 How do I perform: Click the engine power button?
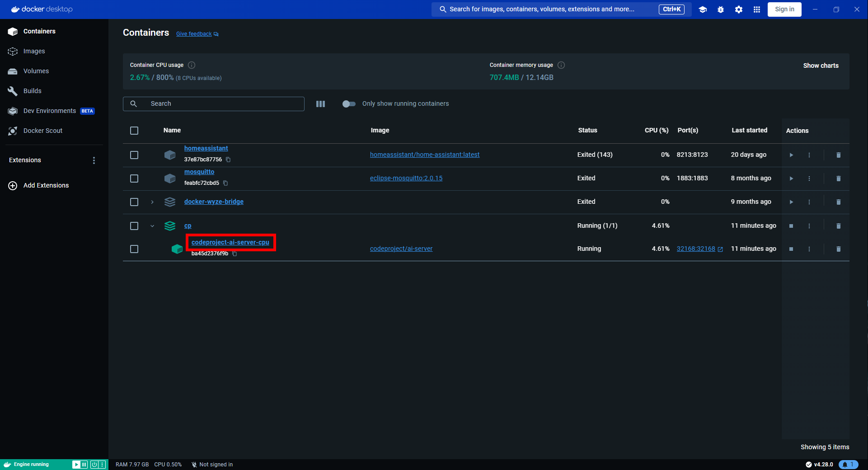pos(94,465)
